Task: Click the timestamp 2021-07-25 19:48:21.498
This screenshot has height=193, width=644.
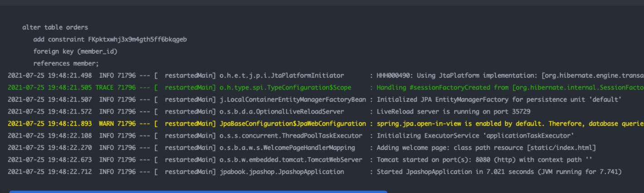Action: (x=50, y=75)
